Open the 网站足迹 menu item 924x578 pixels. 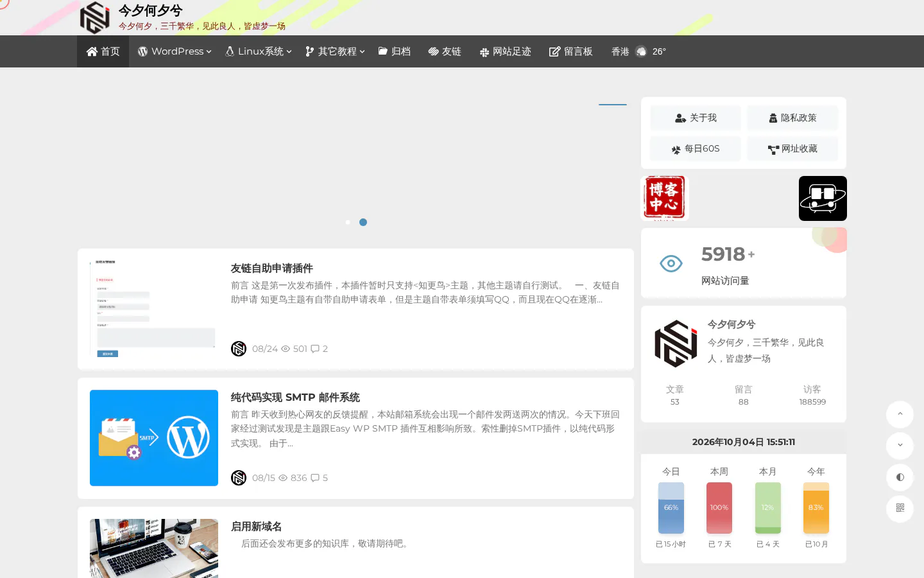[x=505, y=51]
